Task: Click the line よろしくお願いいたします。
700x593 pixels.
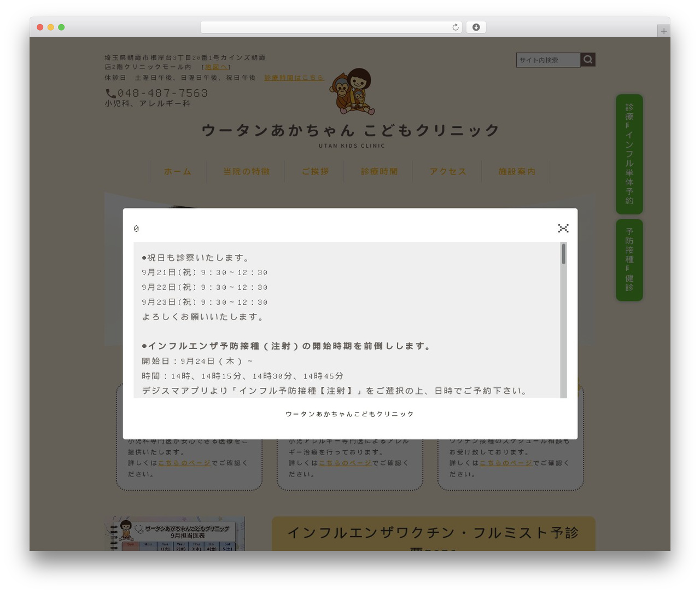Action: pyautogui.click(x=204, y=317)
